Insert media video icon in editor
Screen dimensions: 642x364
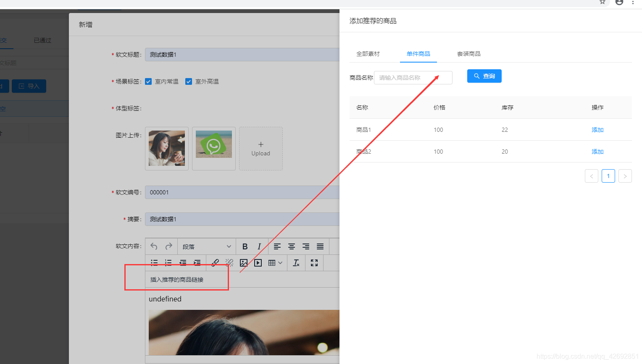click(x=258, y=263)
